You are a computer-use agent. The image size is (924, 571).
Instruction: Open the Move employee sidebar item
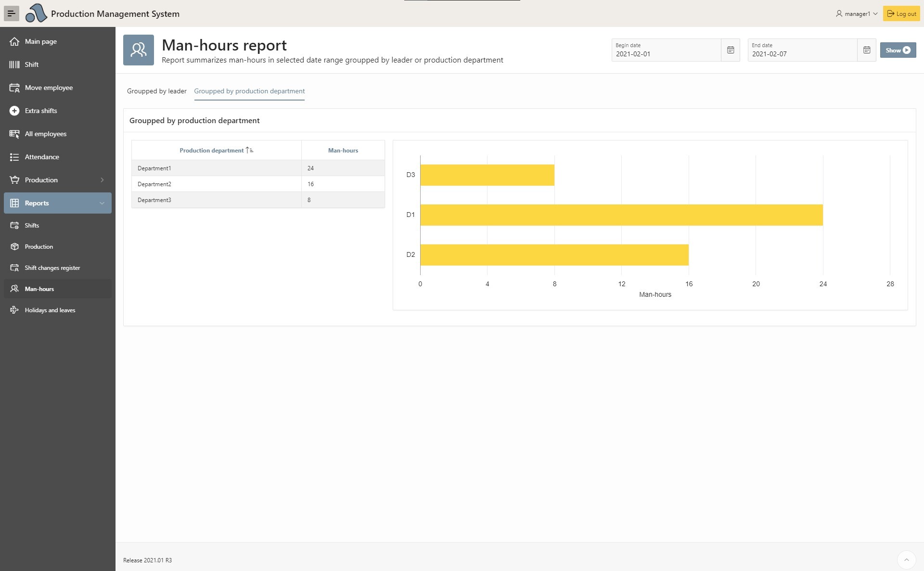click(x=49, y=88)
